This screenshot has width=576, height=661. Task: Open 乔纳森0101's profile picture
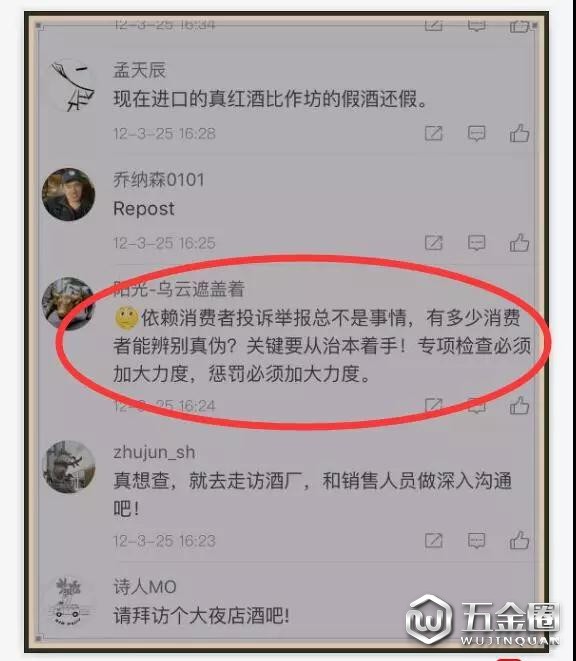[x=69, y=194]
